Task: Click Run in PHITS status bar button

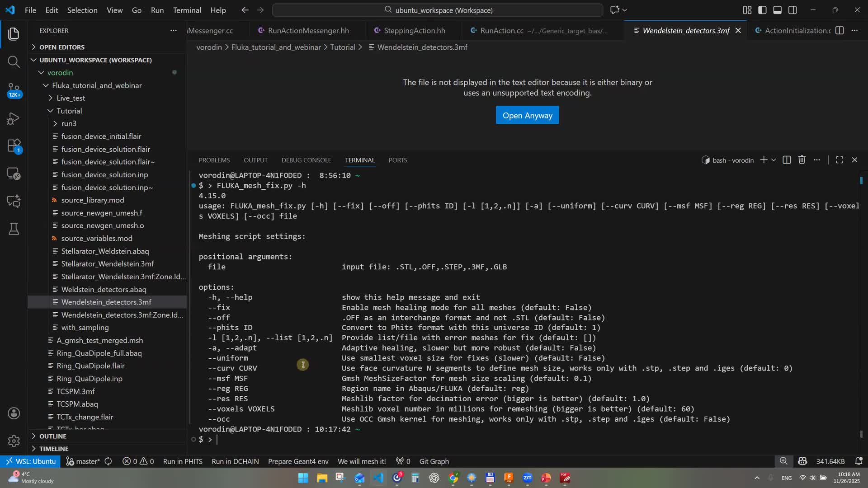Action: pos(183,461)
